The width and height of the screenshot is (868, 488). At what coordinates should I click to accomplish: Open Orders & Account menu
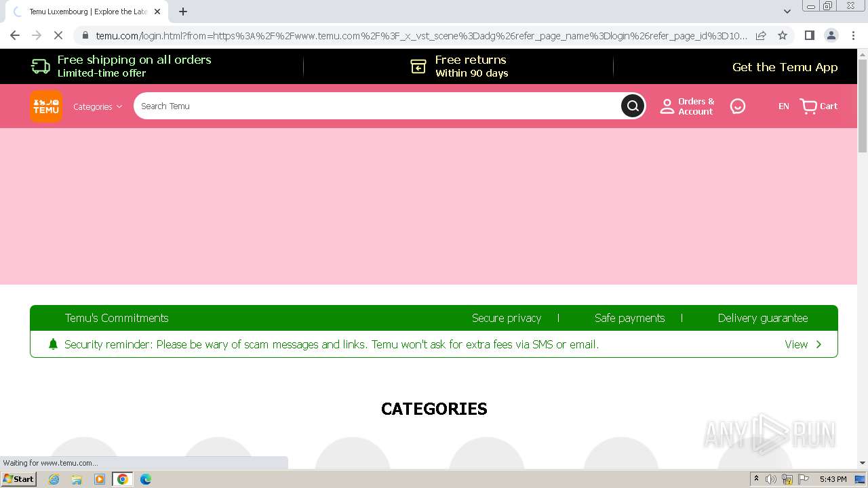click(x=687, y=106)
